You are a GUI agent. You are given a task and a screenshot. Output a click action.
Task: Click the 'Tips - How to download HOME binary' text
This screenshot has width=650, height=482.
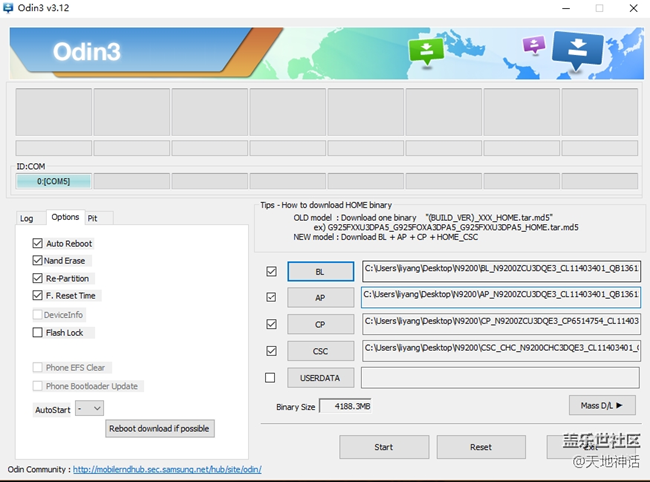[x=326, y=205]
